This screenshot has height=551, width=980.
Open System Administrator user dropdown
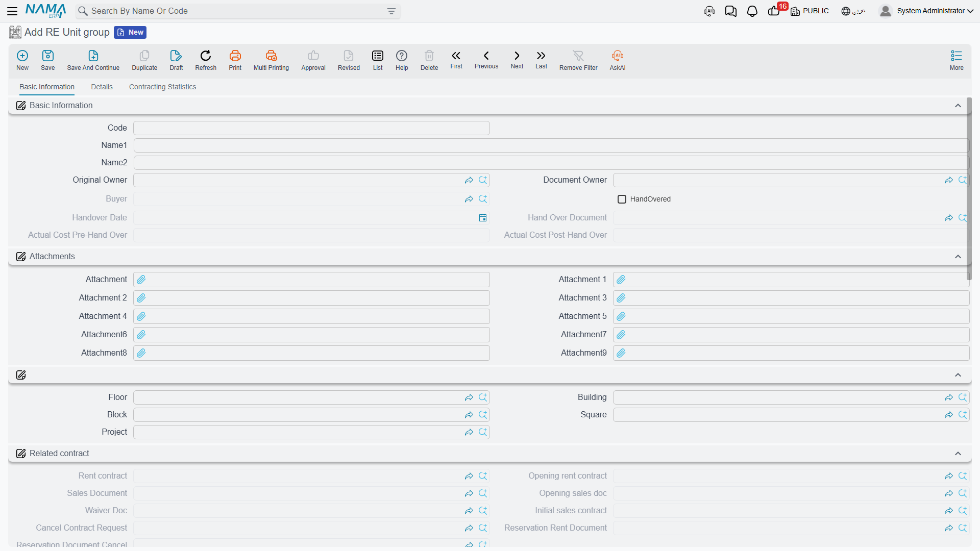coord(926,11)
